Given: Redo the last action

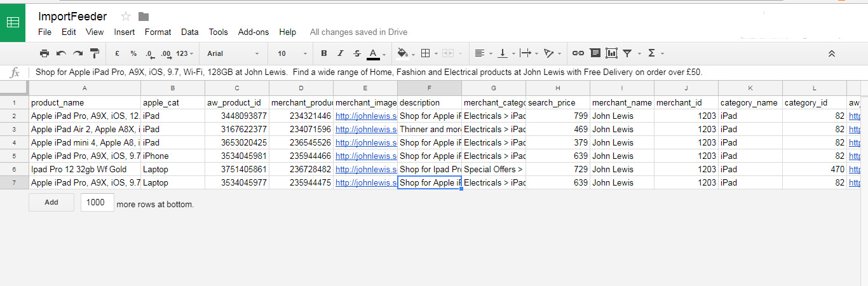Looking at the screenshot, I should click(78, 53).
